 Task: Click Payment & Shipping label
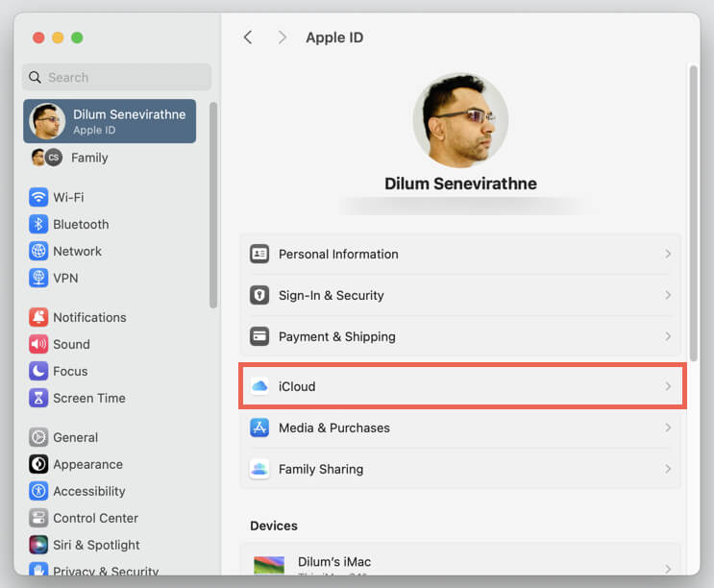(x=337, y=337)
